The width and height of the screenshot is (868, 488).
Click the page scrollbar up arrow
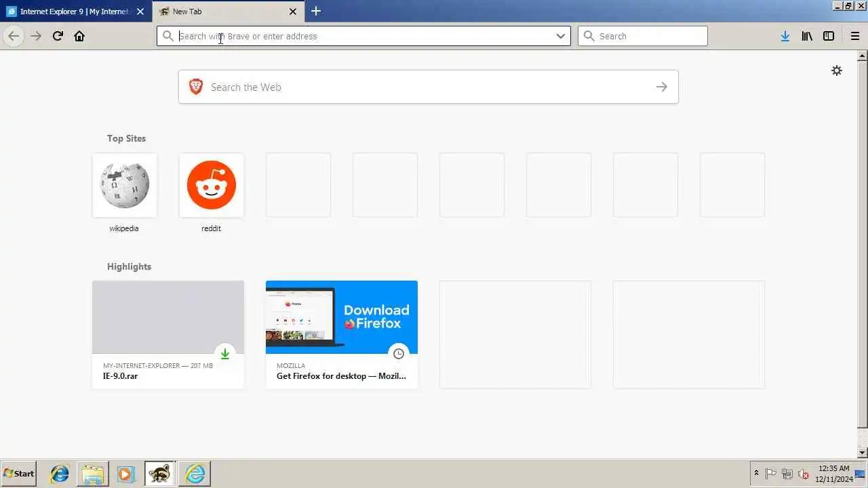(862, 56)
